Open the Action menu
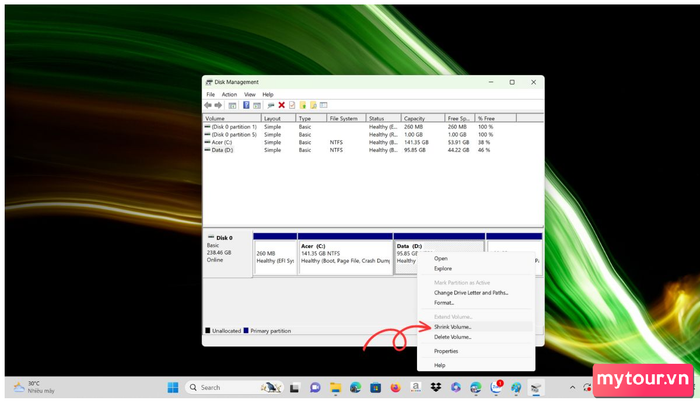 click(229, 94)
